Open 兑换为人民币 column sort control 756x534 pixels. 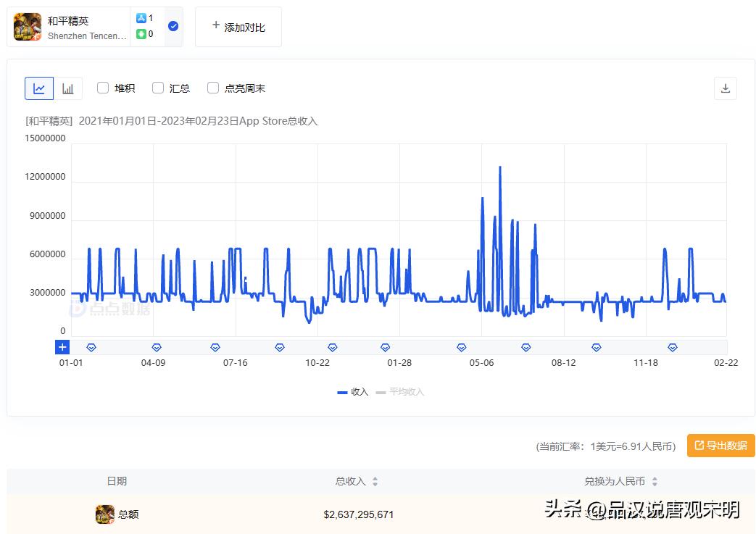[655, 480]
